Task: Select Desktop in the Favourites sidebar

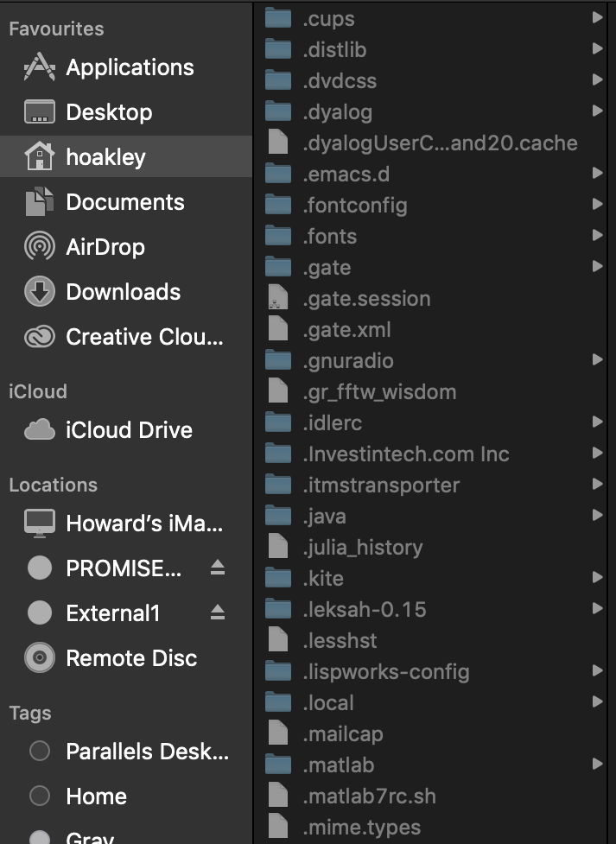Action: pos(109,112)
